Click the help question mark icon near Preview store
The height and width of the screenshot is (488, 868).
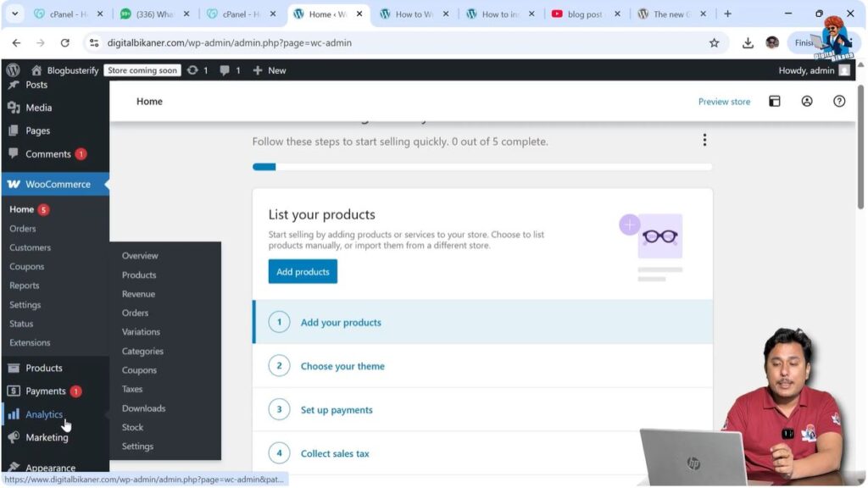coord(839,101)
